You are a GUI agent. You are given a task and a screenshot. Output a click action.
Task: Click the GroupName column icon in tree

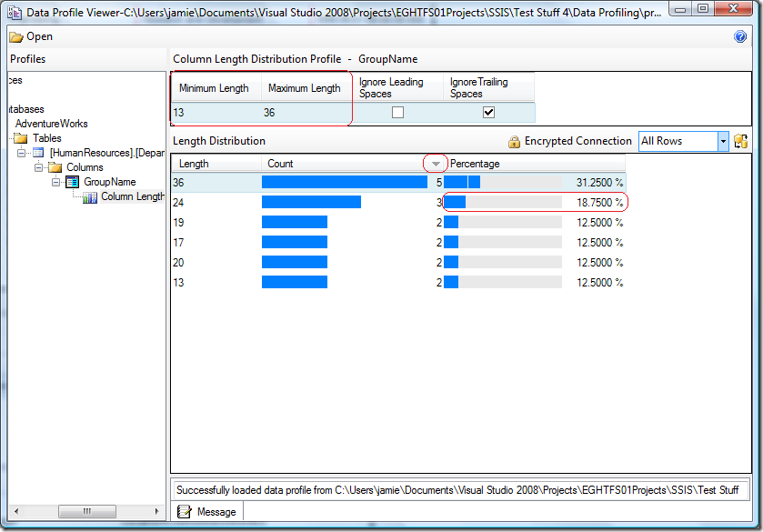[x=72, y=182]
